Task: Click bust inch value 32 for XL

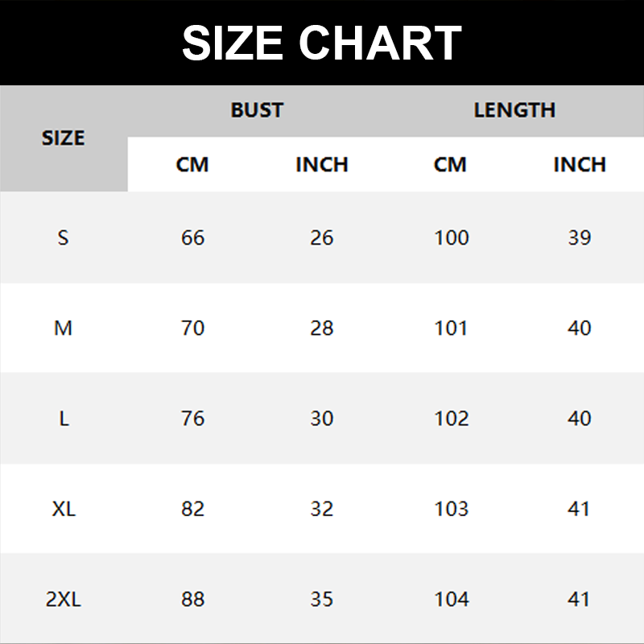Action: pyautogui.click(x=322, y=509)
